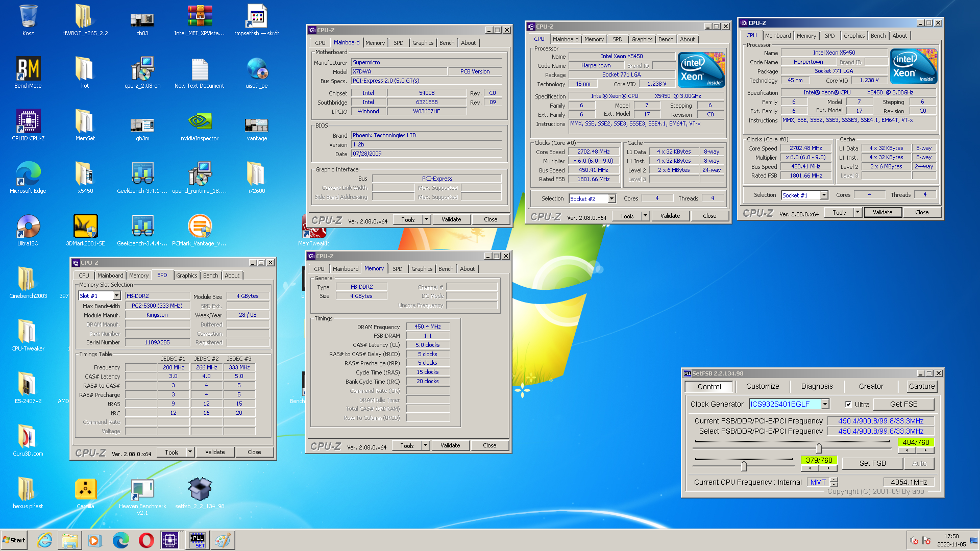Open the CPUID CPU-Z desktop shortcut
The width and height of the screenshot is (980, 551).
tap(28, 124)
